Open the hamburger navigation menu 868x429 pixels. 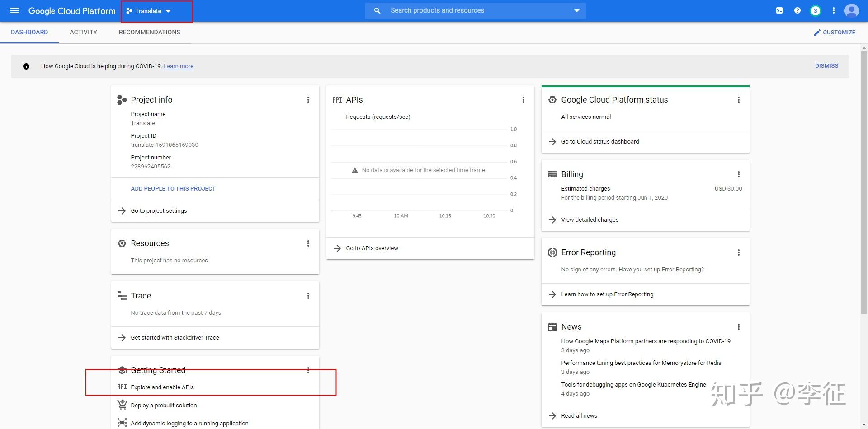[x=14, y=10]
